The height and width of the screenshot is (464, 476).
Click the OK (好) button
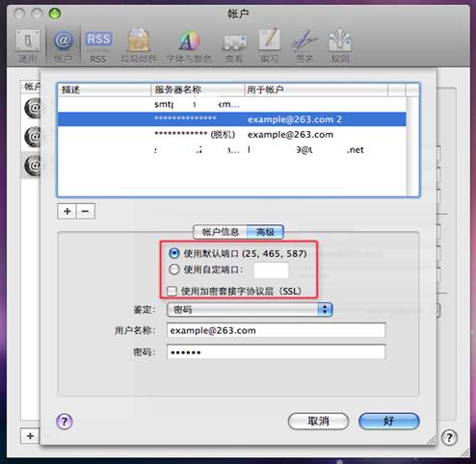(388, 421)
